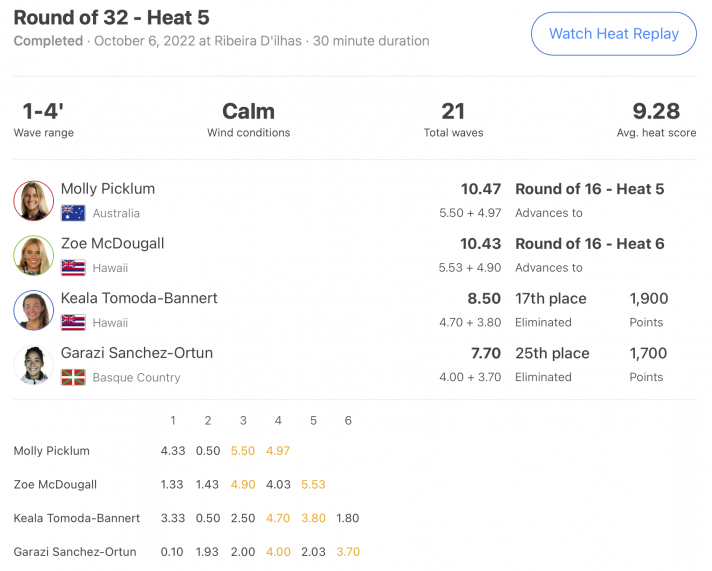Open Zoe McDougall's profile photo
Screen dimensions: 712x571
(x=34, y=255)
